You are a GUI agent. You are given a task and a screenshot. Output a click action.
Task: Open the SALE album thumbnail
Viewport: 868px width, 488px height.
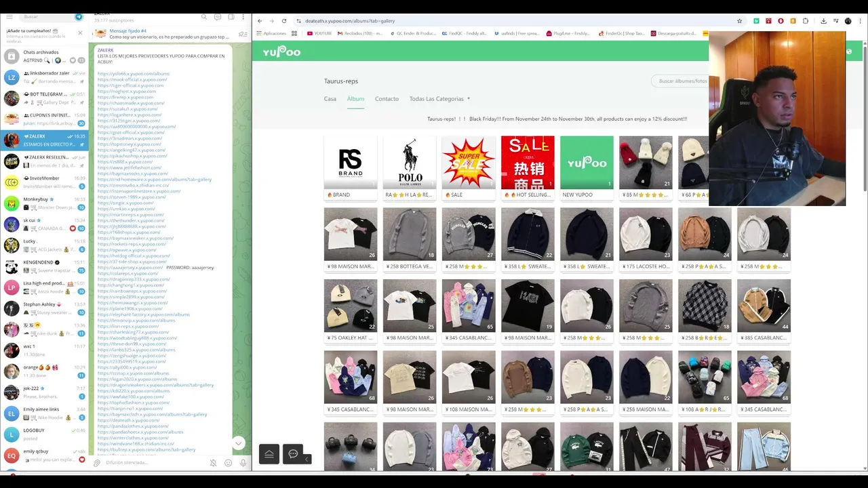[469, 162]
